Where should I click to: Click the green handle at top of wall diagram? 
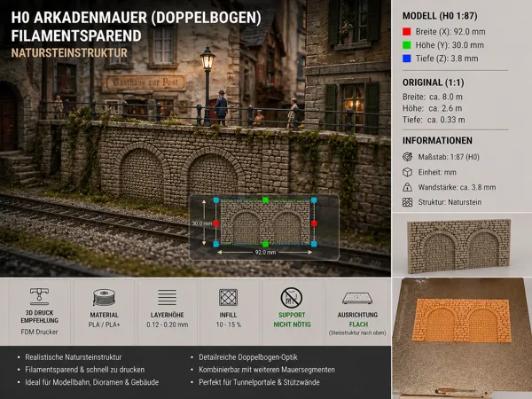pos(265,199)
